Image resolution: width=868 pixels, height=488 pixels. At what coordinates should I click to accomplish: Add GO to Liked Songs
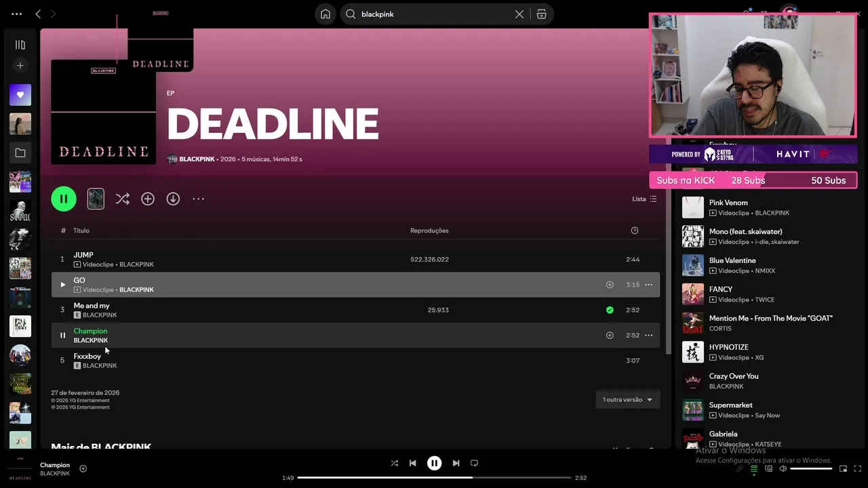(610, 285)
